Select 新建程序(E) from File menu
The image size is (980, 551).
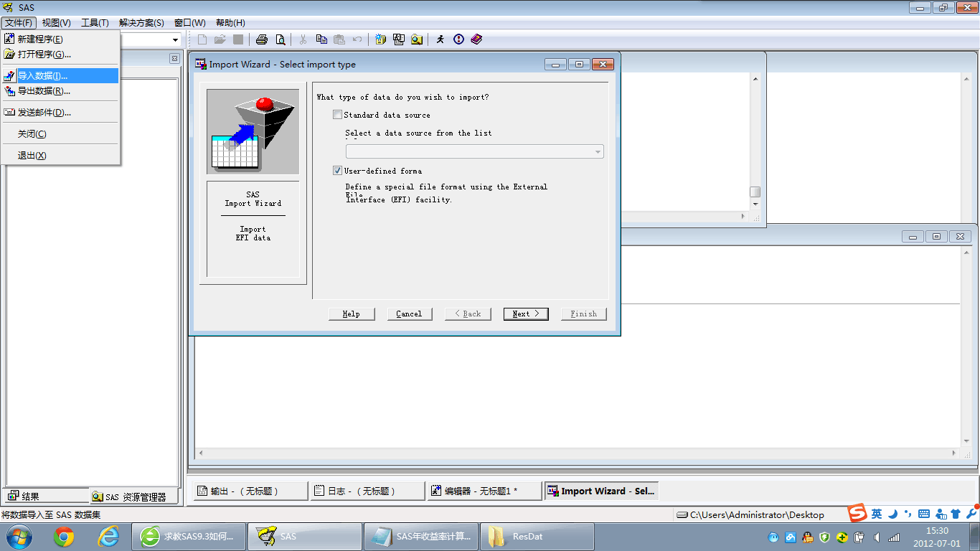coord(61,39)
